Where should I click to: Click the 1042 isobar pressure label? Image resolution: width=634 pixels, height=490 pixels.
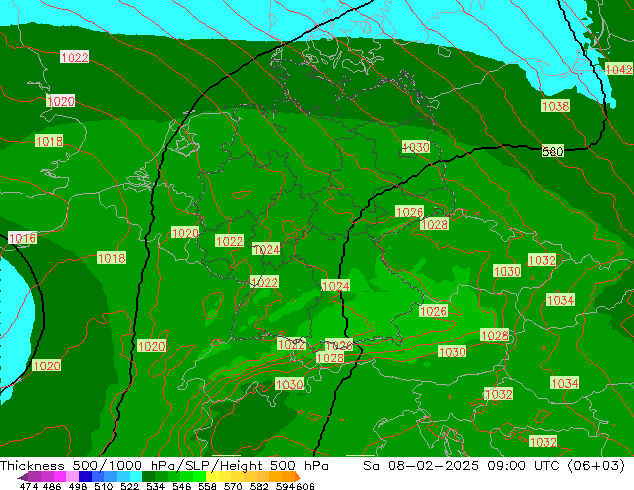point(619,69)
